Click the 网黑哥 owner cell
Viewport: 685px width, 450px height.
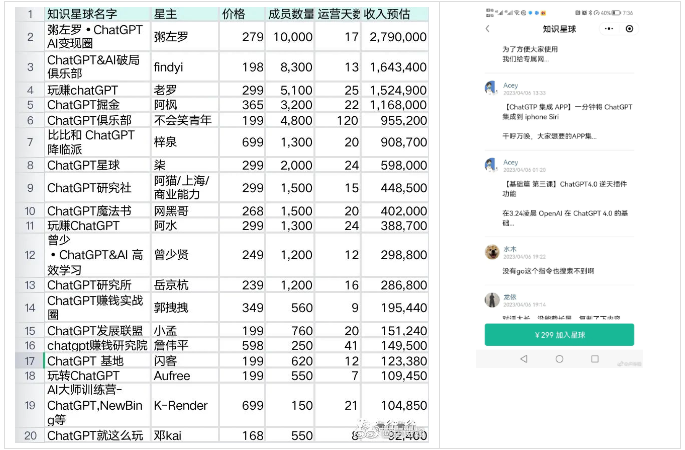point(185,211)
